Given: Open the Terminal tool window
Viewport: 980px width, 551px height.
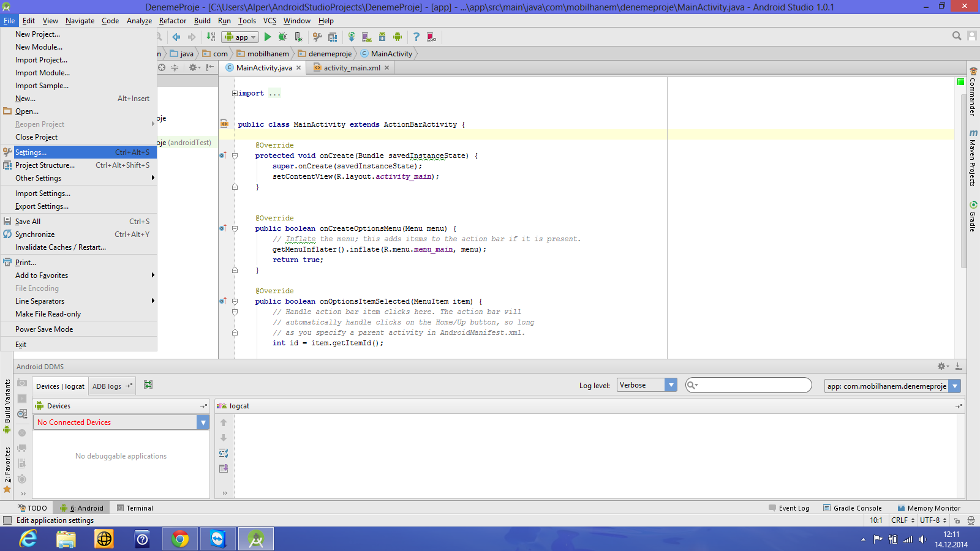Looking at the screenshot, I should tap(135, 508).
